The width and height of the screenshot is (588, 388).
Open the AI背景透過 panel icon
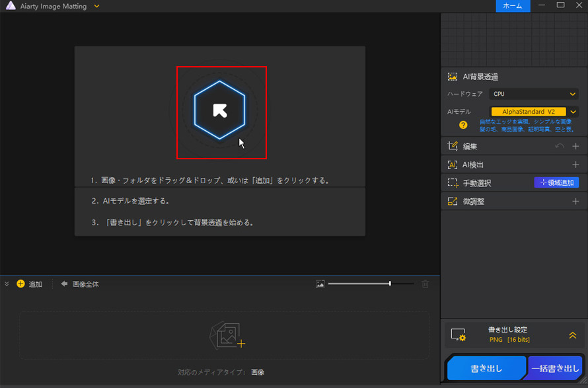coord(453,76)
